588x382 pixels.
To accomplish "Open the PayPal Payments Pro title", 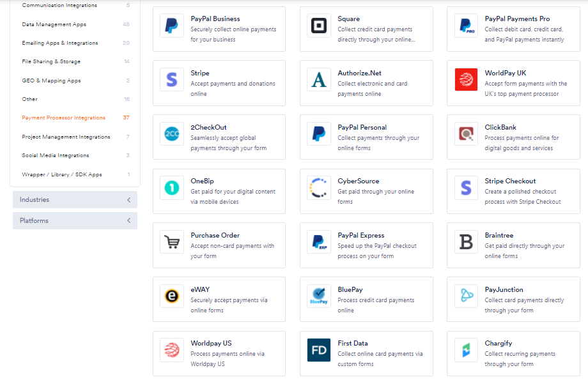I will click(x=517, y=19).
